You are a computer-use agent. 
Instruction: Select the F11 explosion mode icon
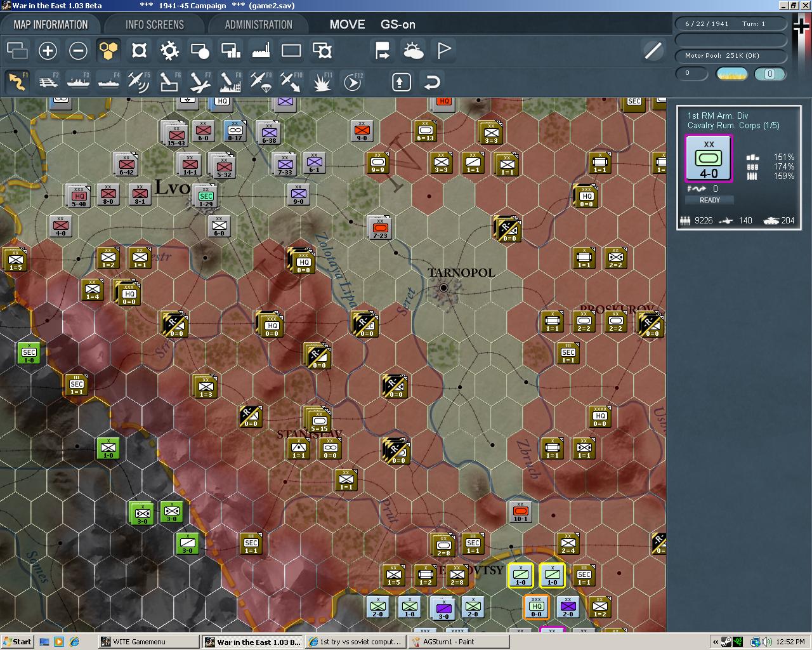coord(322,82)
